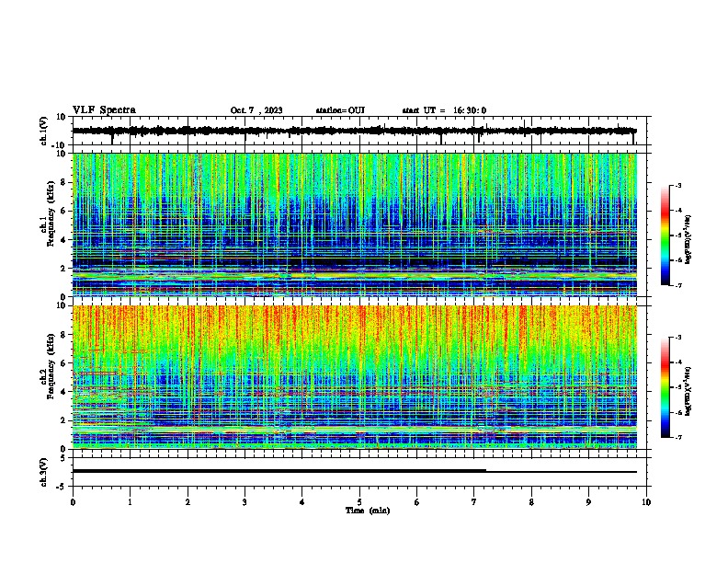Click the "ch.1(V)" axis label at top
The image size is (728, 563).
(44, 131)
